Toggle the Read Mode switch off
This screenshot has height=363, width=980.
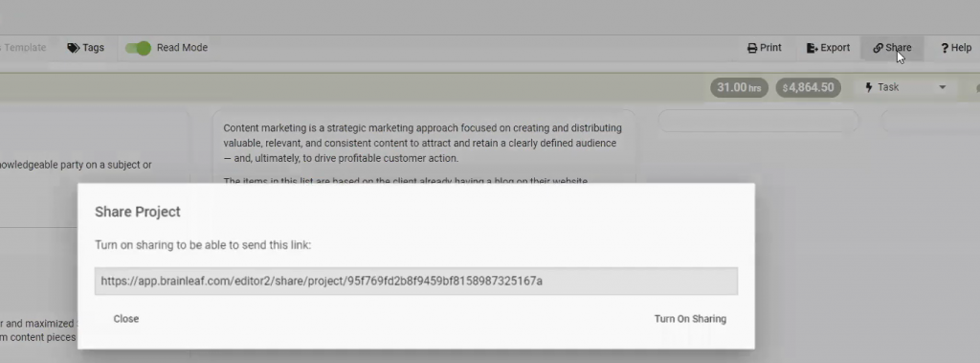[138, 48]
